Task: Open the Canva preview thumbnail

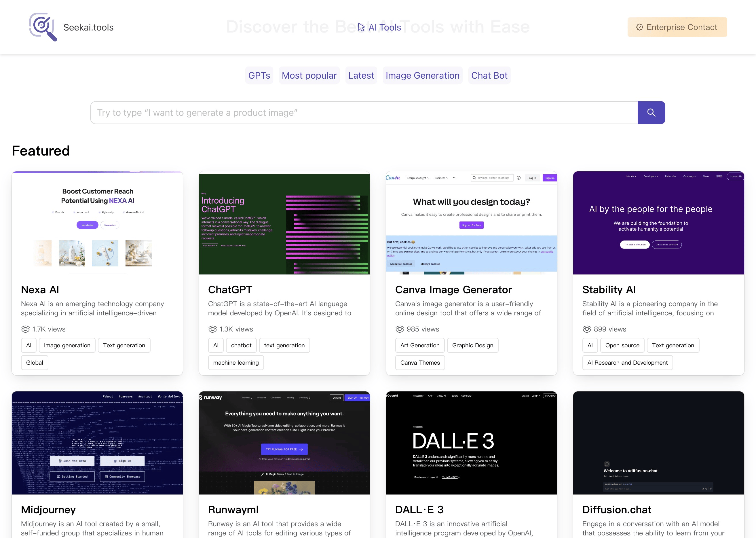Action: pos(472,223)
